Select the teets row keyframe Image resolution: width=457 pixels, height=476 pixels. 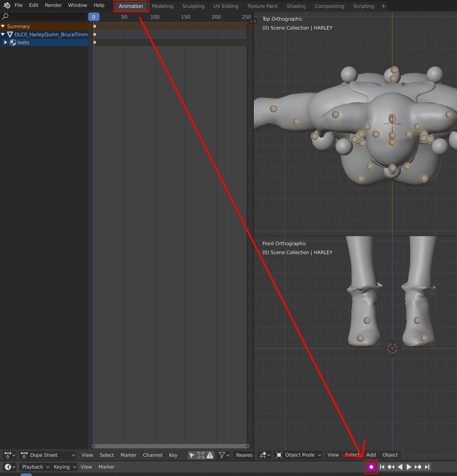(x=94, y=42)
